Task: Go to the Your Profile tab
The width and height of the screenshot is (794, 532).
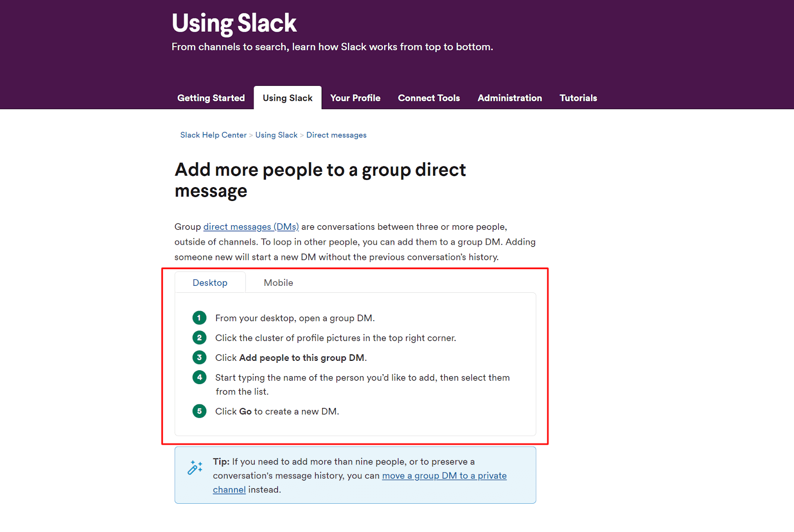Action: click(355, 98)
